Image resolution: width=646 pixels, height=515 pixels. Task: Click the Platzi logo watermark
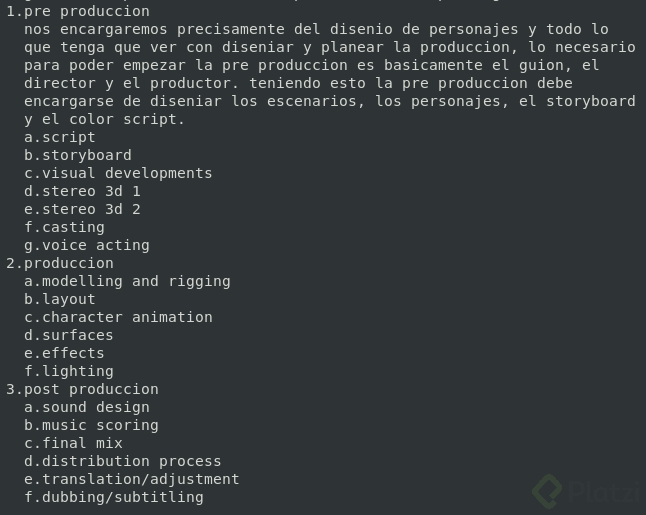coord(586,489)
